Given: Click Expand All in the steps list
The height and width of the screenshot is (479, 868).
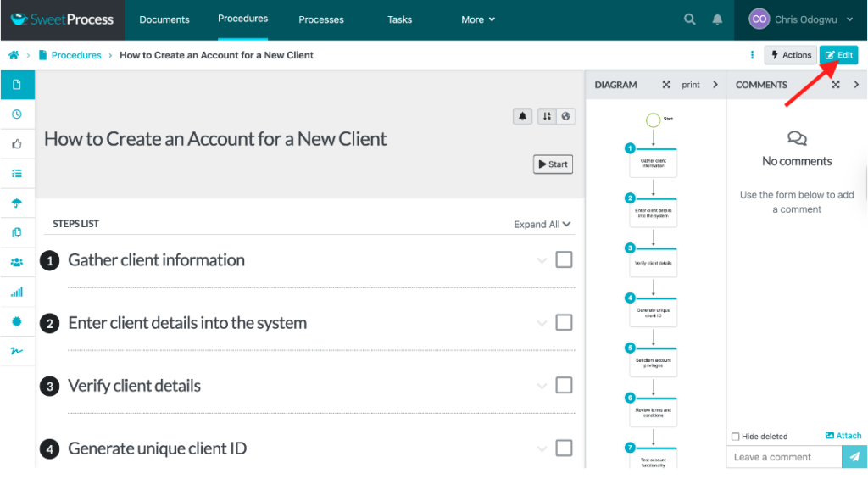Looking at the screenshot, I should (542, 225).
